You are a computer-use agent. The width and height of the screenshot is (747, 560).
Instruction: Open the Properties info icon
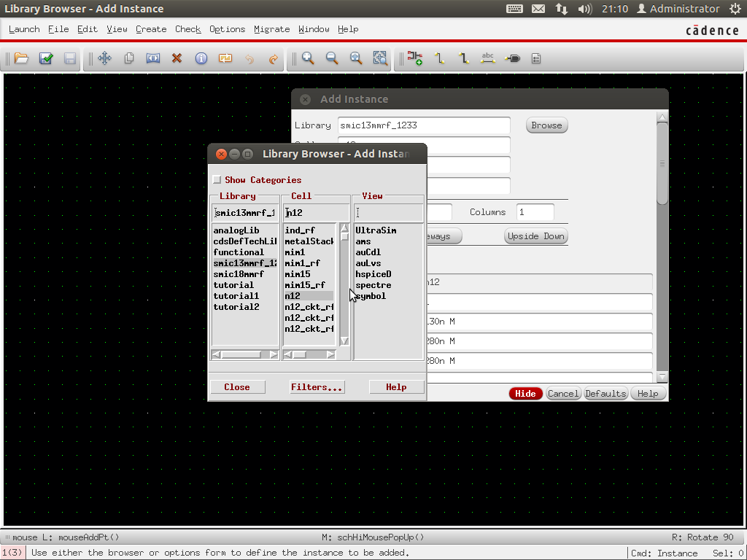click(x=201, y=58)
